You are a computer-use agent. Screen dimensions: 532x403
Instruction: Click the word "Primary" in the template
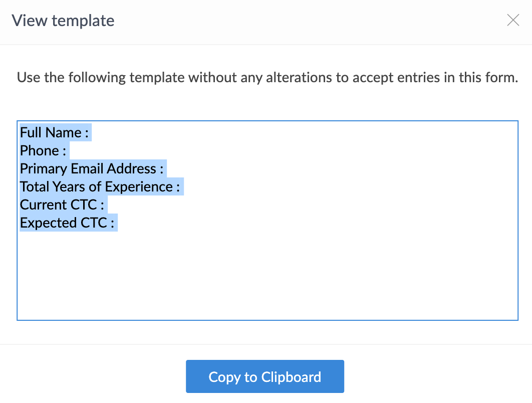pos(42,169)
